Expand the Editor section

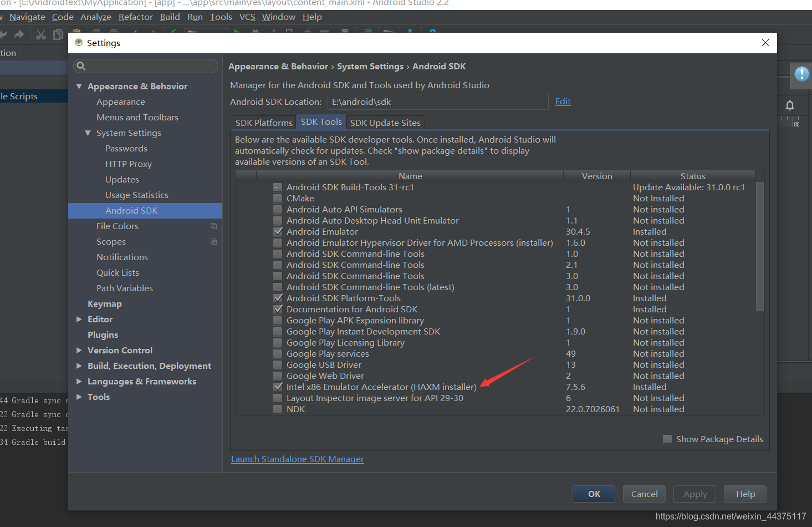click(x=79, y=320)
